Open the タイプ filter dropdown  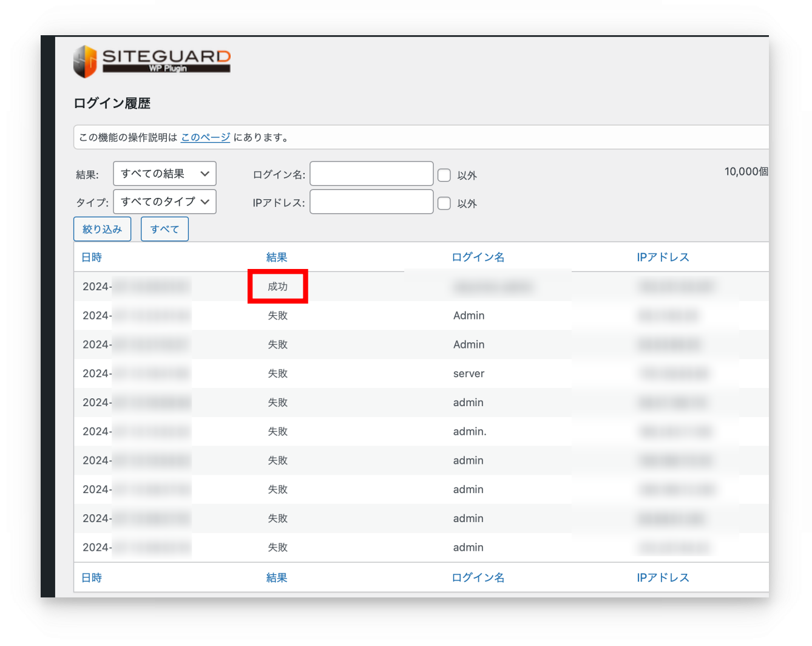point(164,202)
